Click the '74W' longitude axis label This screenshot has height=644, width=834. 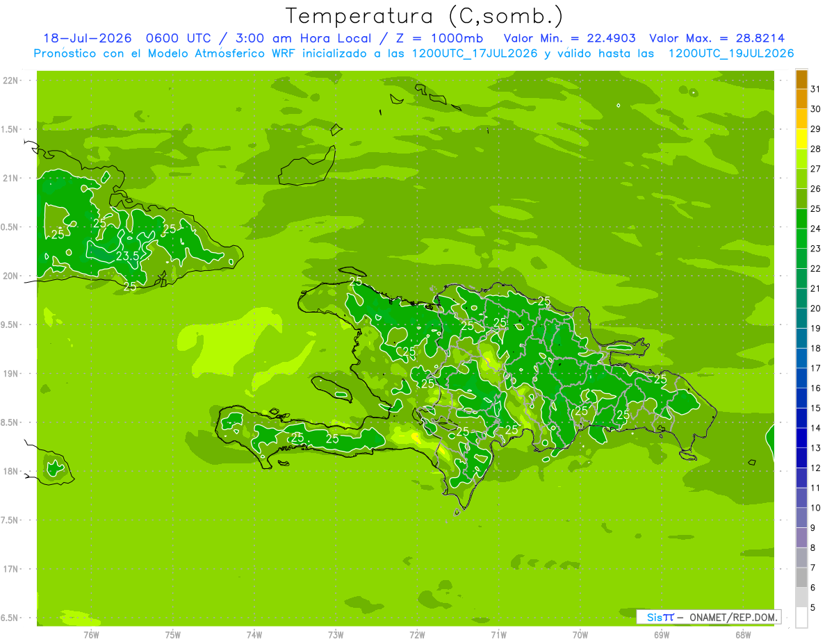(x=254, y=634)
